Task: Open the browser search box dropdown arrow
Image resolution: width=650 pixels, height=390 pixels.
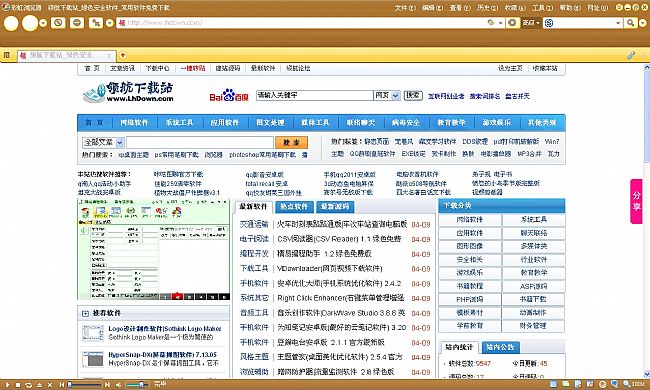Action: [x=618, y=23]
